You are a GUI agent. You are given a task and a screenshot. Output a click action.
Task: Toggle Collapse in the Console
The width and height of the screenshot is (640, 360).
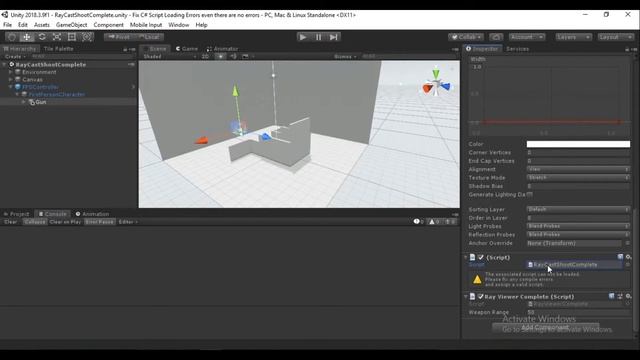pyautogui.click(x=35, y=222)
